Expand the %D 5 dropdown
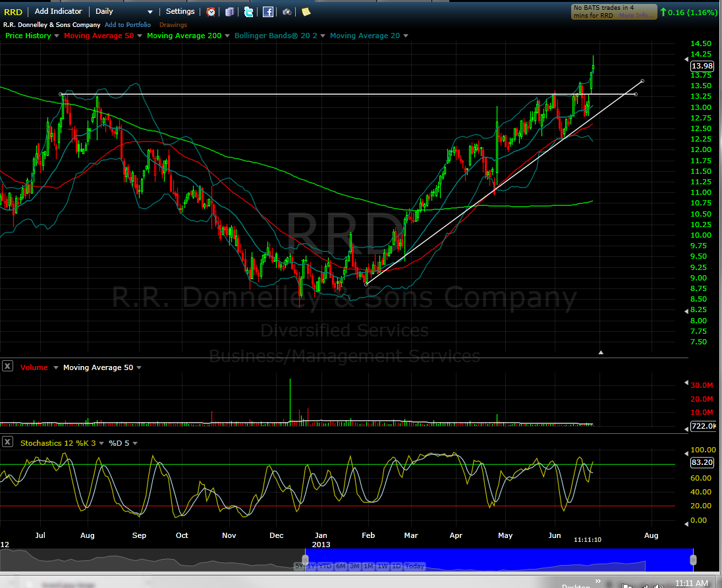 (135, 444)
